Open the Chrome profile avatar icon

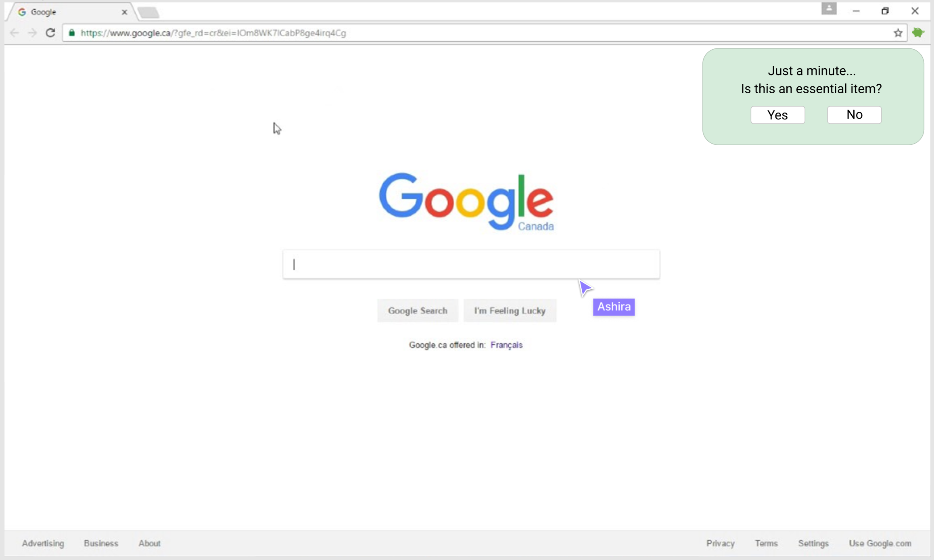(x=829, y=9)
